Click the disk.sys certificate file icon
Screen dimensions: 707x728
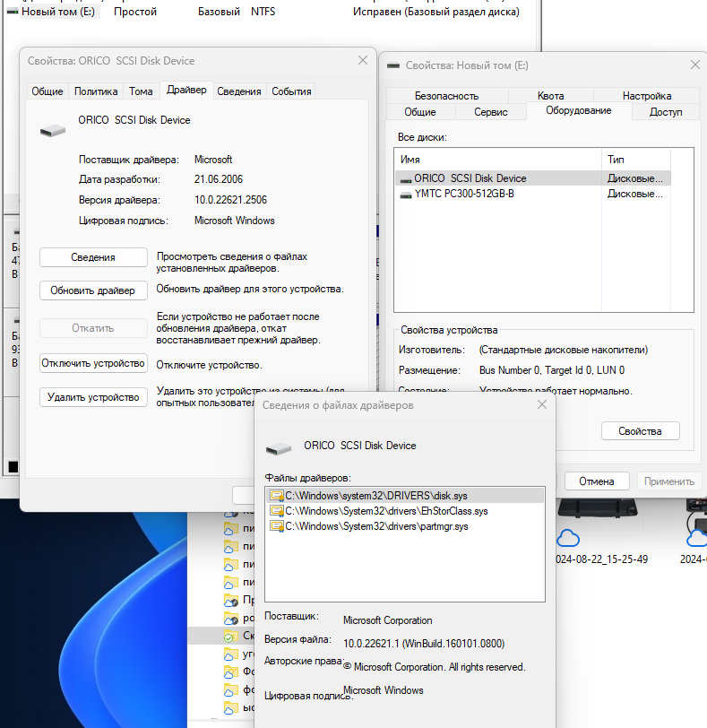point(277,496)
